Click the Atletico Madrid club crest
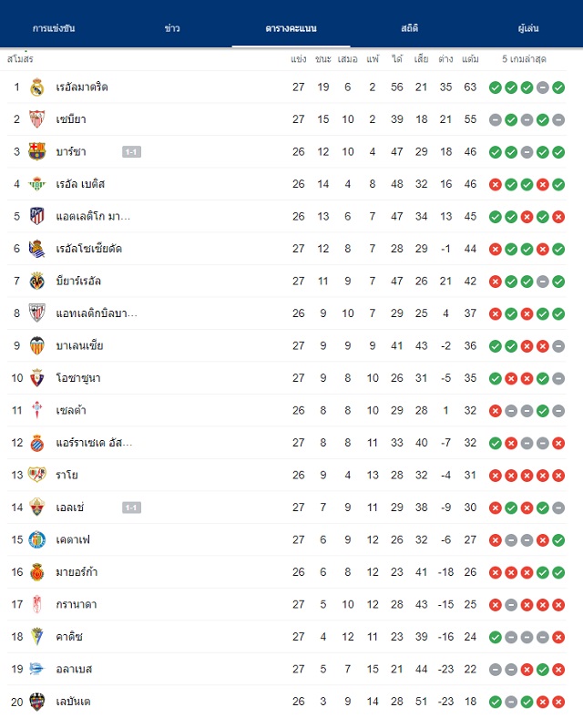The image size is (583, 728). point(37,216)
